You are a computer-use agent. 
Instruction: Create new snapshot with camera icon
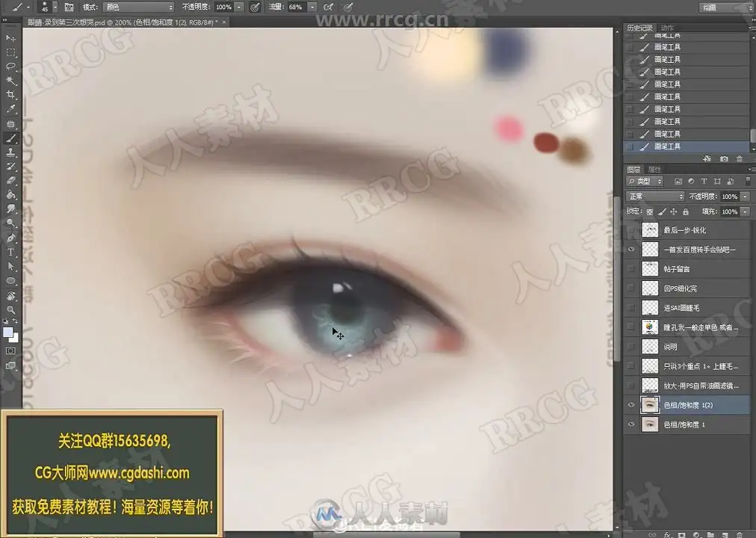(x=724, y=158)
